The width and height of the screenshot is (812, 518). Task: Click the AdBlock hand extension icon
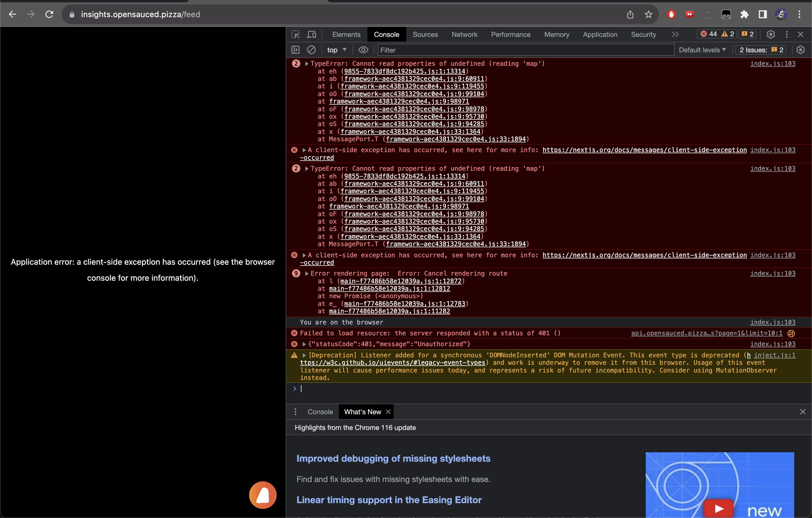click(671, 14)
